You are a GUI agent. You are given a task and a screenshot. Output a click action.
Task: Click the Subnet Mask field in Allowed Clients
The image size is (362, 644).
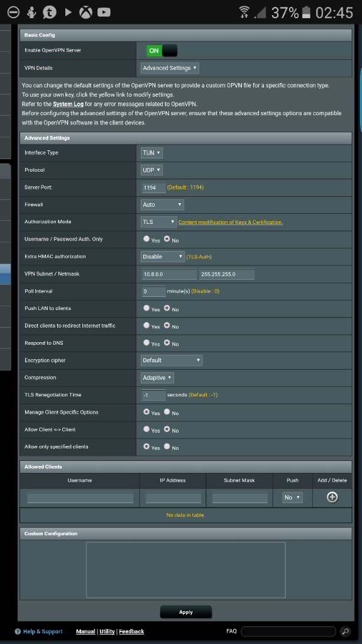[239, 498]
